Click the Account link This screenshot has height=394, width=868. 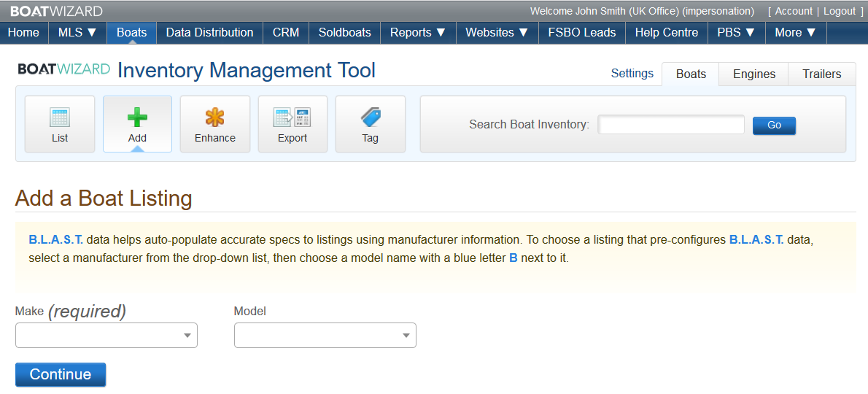tap(794, 11)
